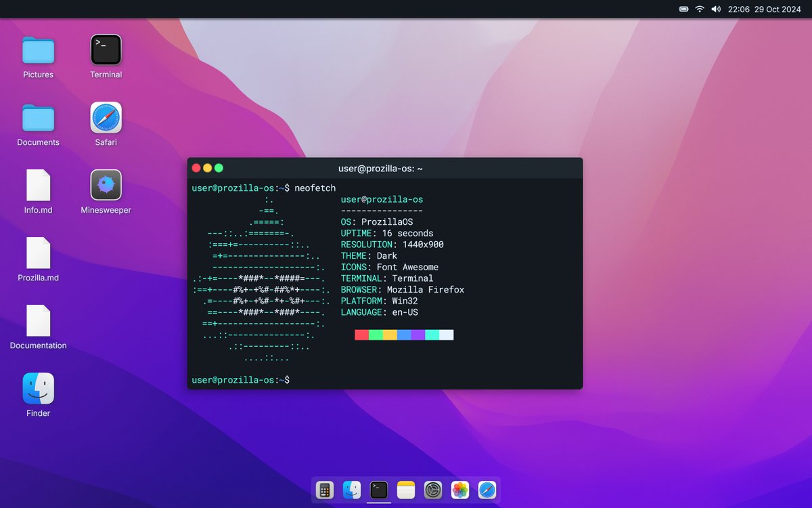The height and width of the screenshot is (508, 812).
Task: Open Finder from the dock
Action: pos(352,490)
